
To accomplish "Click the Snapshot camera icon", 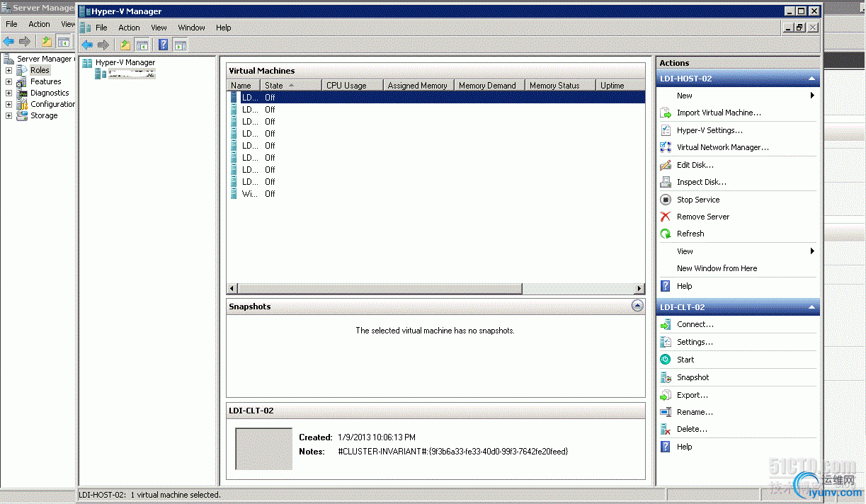I will [x=665, y=377].
